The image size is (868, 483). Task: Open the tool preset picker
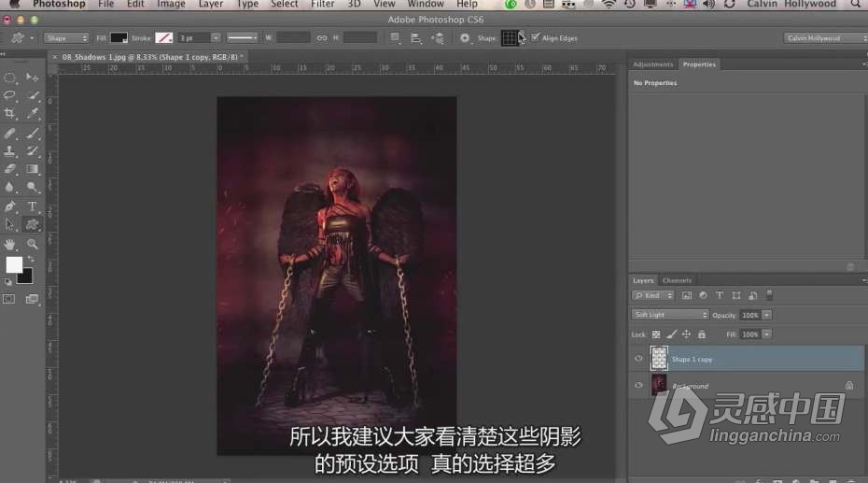click(x=22, y=38)
